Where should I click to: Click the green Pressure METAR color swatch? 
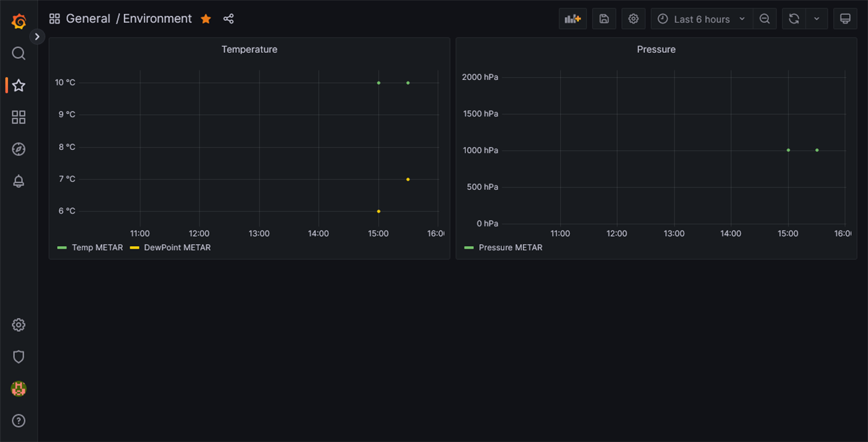[x=469, y=247]
